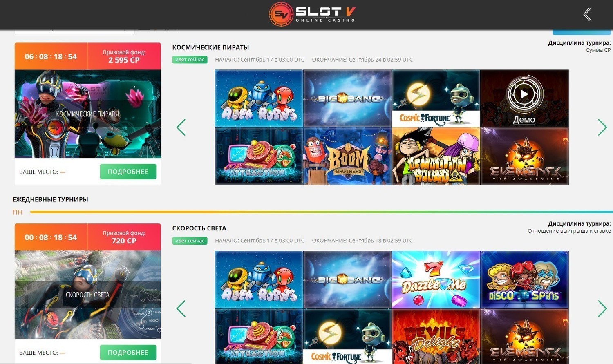The image size is (613, 364).
Task: Open Big Bang in Скорость Света grid
Action: tap(347, 279)
